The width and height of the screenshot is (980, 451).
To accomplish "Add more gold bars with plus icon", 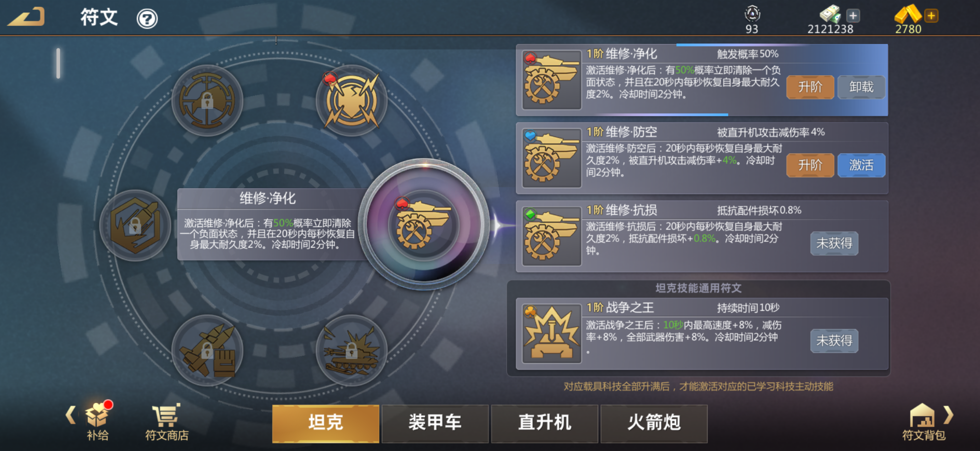I will point(931,16).
